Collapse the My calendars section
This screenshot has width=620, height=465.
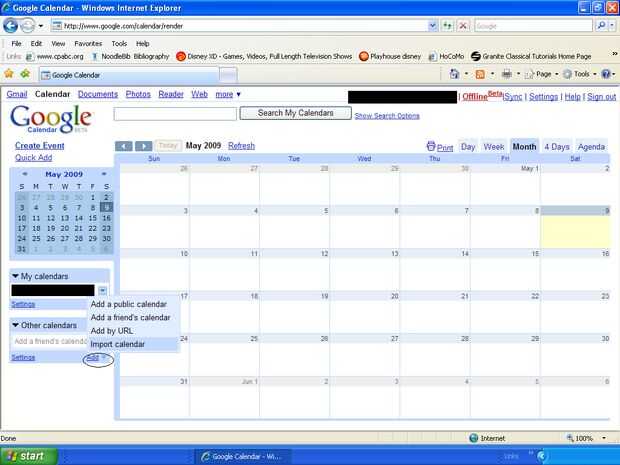pyautogui.click(x=15, y=276)
